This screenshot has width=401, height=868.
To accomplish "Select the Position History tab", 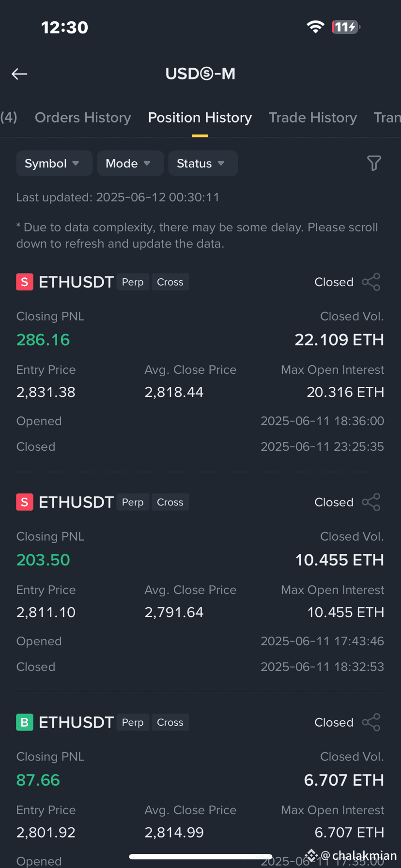I will [x=200, y=118].
